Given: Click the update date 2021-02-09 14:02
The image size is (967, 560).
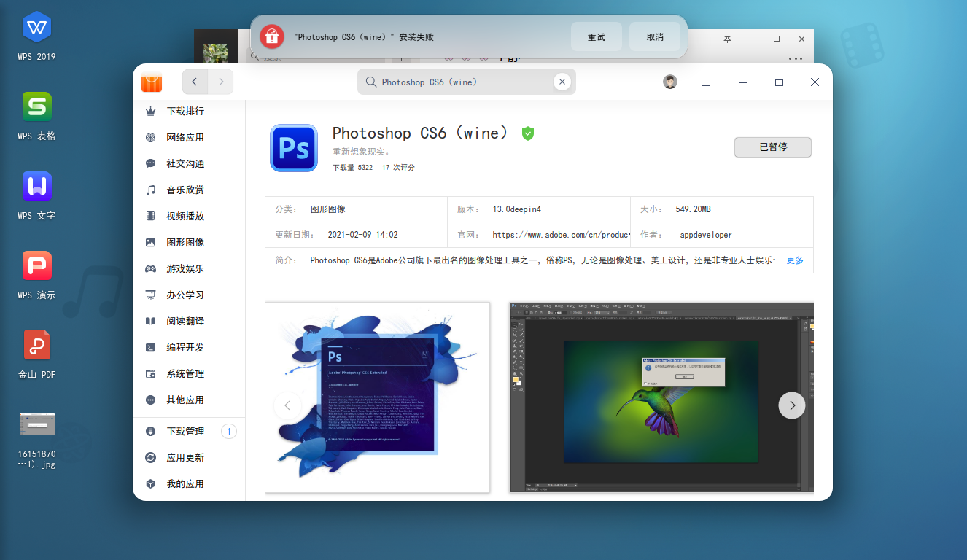Looking at the screenshot, I should (x=363, y=235).
